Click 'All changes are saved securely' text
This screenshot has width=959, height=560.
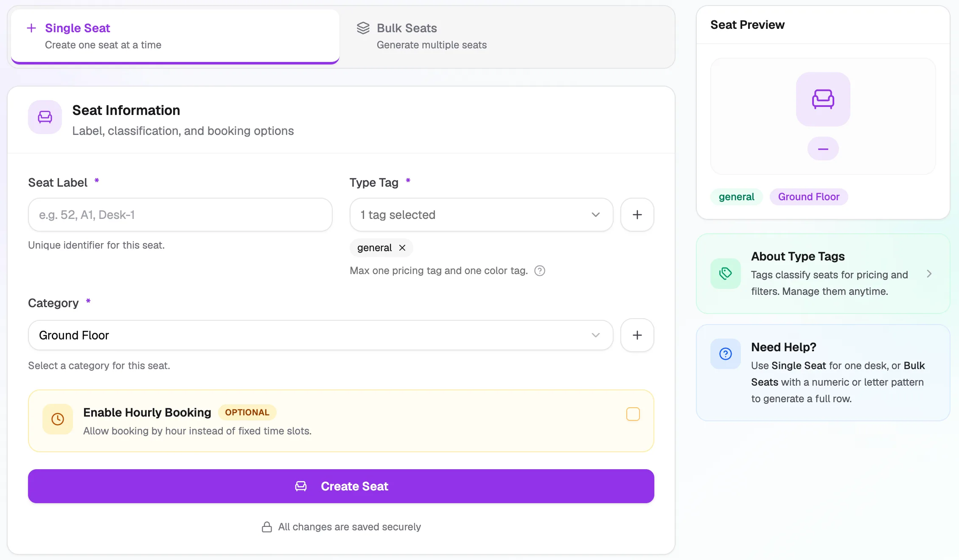(350, 527)
